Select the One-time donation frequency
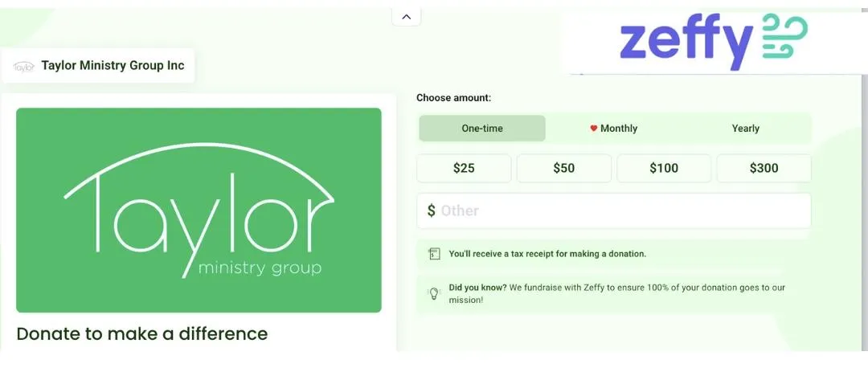 [482, 129]
